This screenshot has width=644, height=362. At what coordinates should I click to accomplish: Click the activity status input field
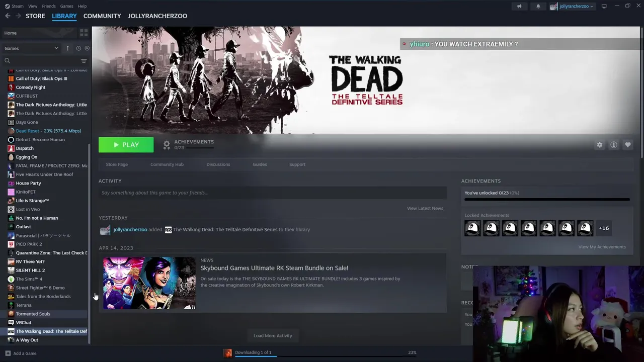[x=273, y=193]
